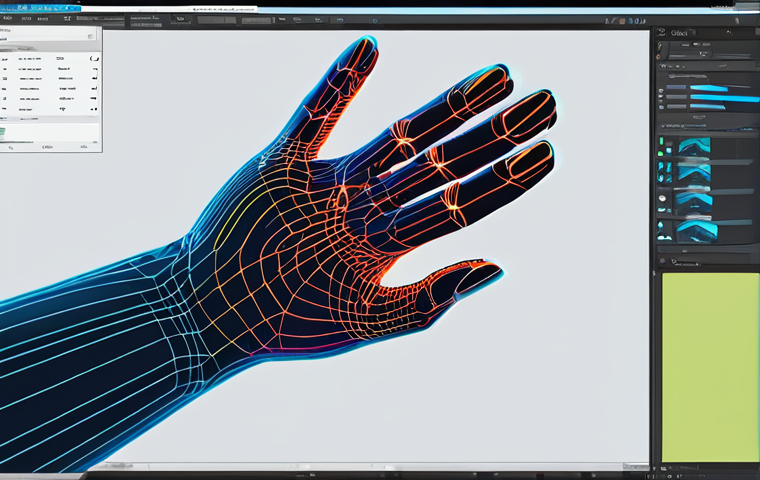Image resolution: width=760 pixels, height=480 pixels.
Task: Toggle the visibility icon beside the second layer thumbnail
Action: (x=663, y=170)
